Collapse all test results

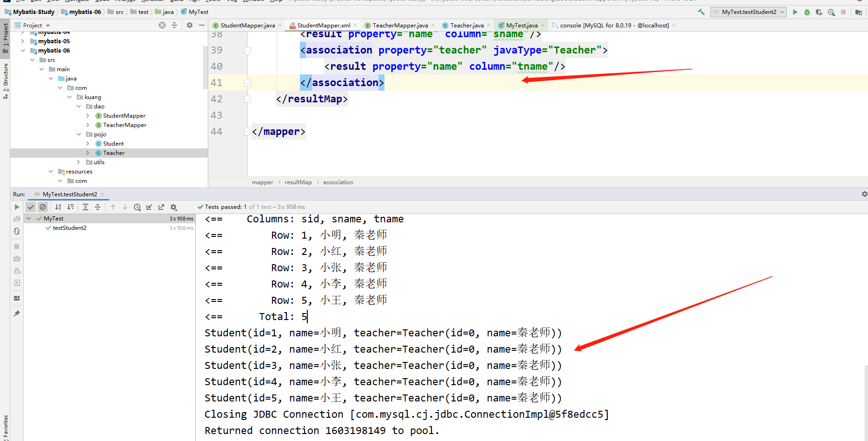[98, 207]
